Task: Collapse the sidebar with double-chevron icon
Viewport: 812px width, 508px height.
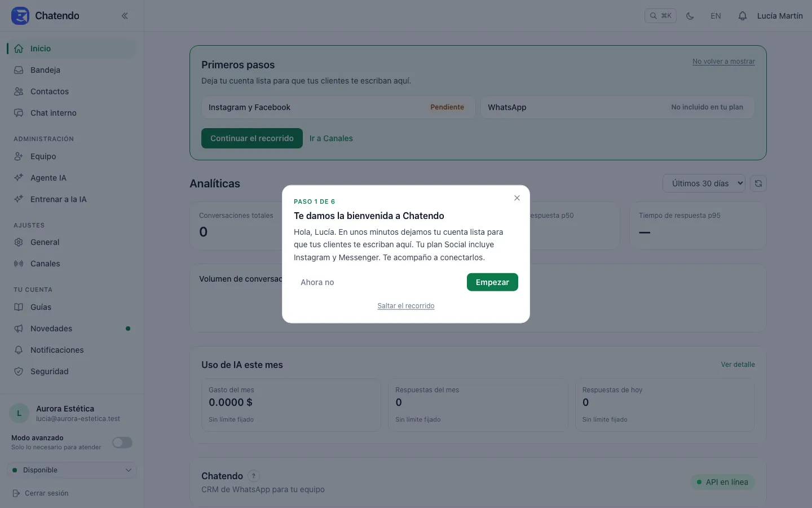Action: [x=125, y=16]
